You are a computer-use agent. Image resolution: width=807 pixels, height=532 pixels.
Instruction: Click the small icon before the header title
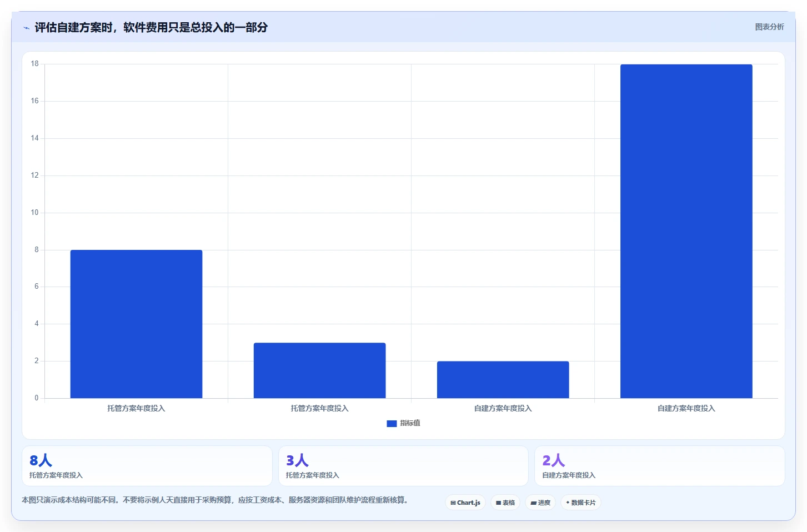pos(26,28)
